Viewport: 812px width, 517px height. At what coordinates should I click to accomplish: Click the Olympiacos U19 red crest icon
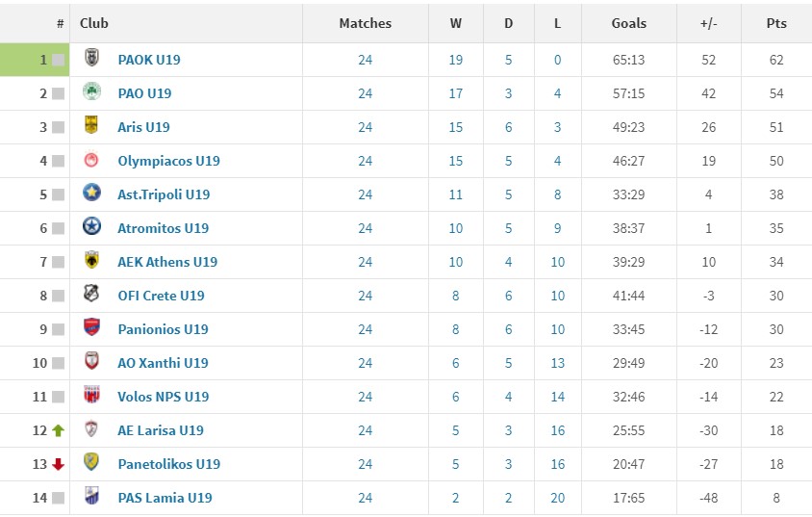pyautogui.click(x=91, y=159)
